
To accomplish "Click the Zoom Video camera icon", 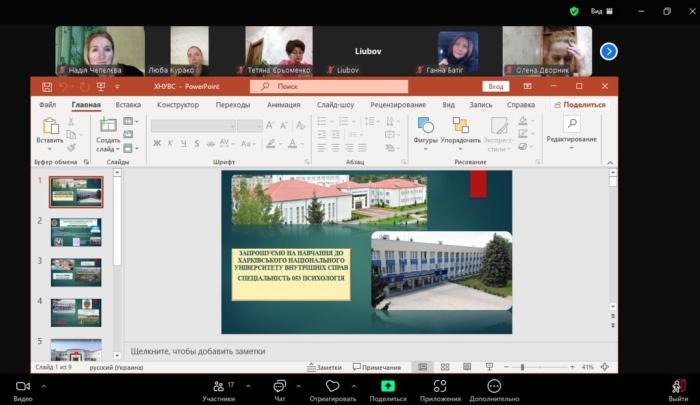I will pos(22,385).
